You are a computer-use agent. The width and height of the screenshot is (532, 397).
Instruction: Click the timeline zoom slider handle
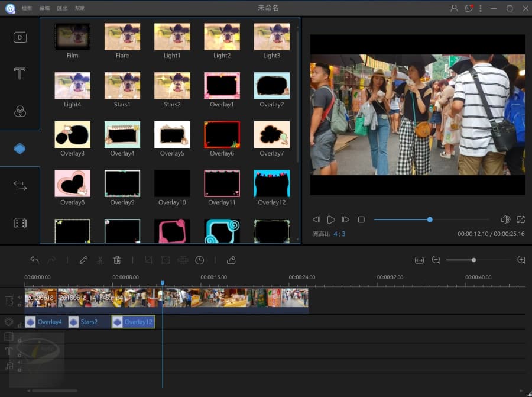[473, 260]
